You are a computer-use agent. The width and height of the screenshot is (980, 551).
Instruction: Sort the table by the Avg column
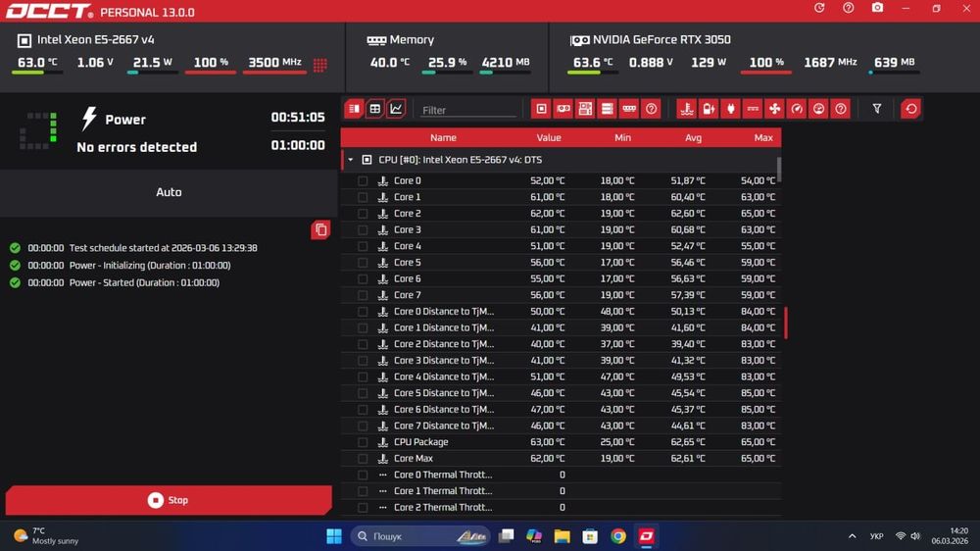coord(693,137)
